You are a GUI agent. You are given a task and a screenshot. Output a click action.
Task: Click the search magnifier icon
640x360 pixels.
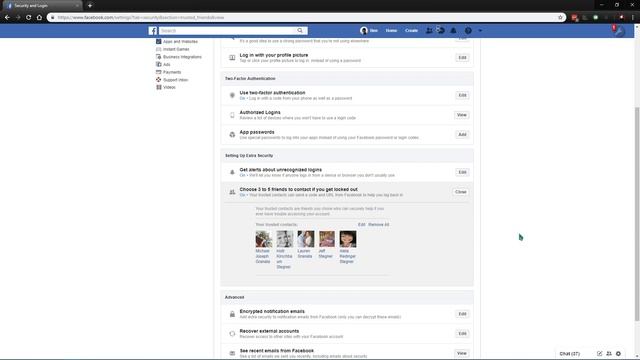point(300,31)
